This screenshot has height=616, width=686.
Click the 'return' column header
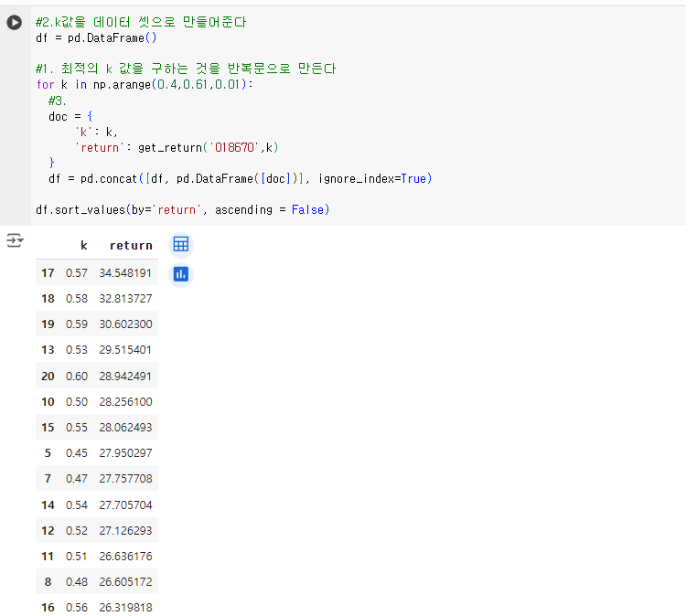click(131, 246)
